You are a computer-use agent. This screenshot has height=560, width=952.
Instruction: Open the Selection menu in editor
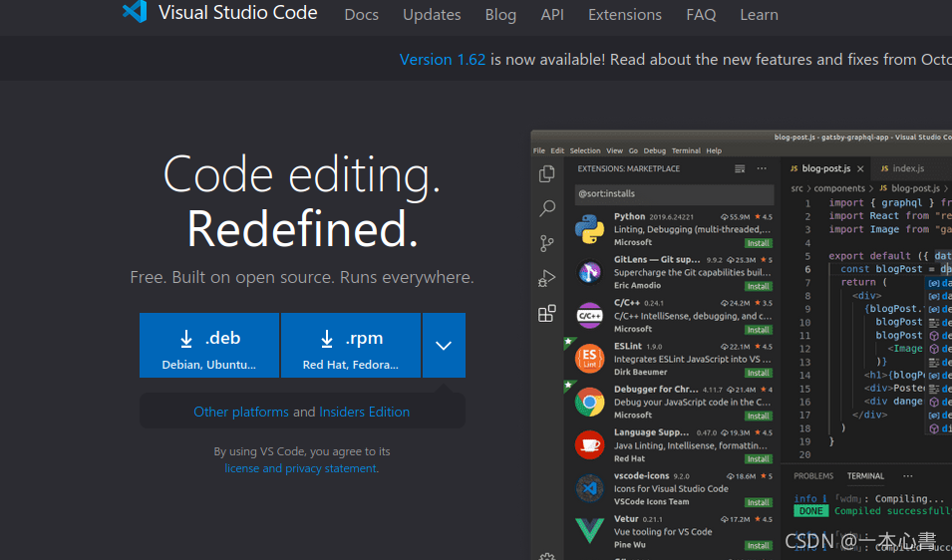585,150
